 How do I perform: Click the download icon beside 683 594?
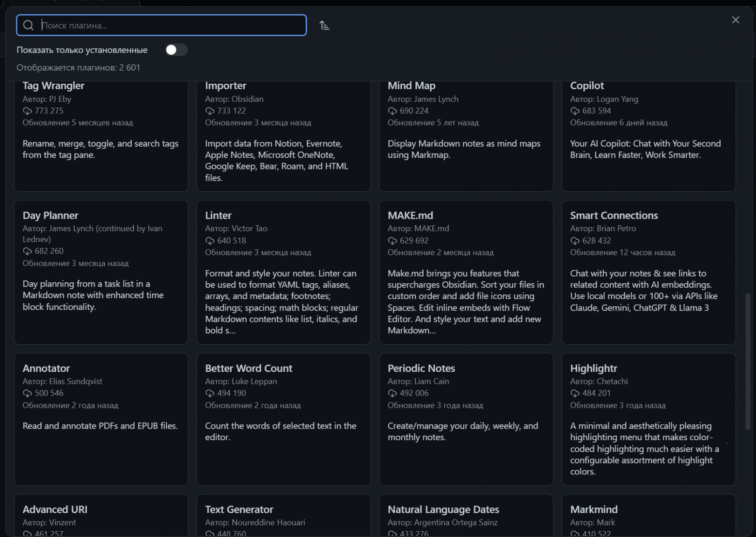(575, 111)
